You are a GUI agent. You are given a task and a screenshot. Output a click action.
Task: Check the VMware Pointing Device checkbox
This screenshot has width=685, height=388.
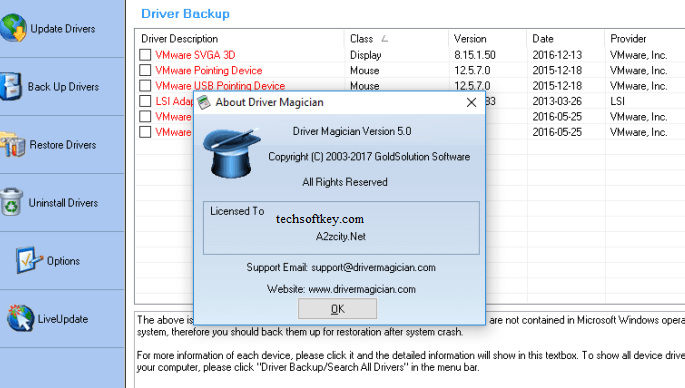pos(145,70)
